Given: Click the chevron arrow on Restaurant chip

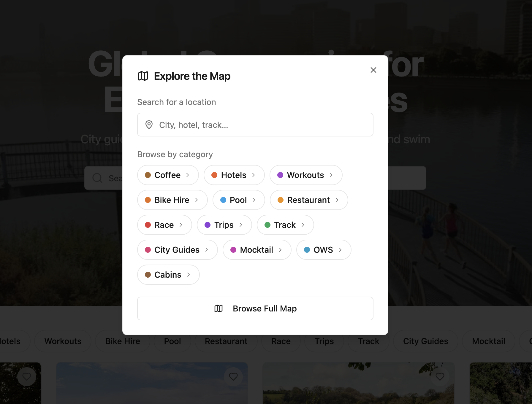Looking at the screenshot, I should pos(337,200).
